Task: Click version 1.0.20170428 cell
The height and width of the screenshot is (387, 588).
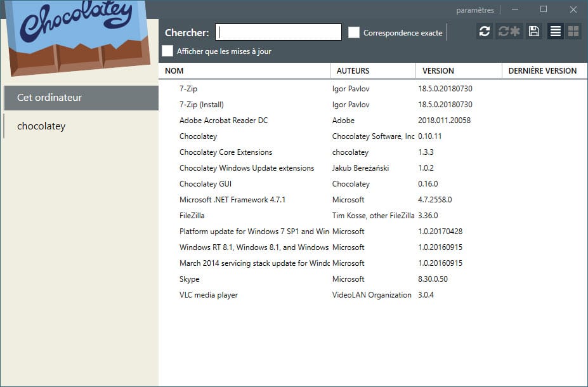Action: tap(440, 232)
